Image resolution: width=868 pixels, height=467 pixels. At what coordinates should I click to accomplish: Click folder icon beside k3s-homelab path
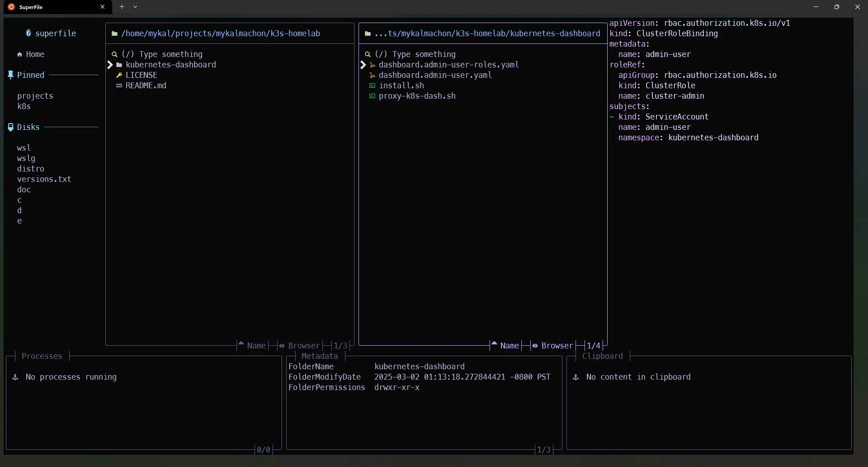[x=115, y=33]
